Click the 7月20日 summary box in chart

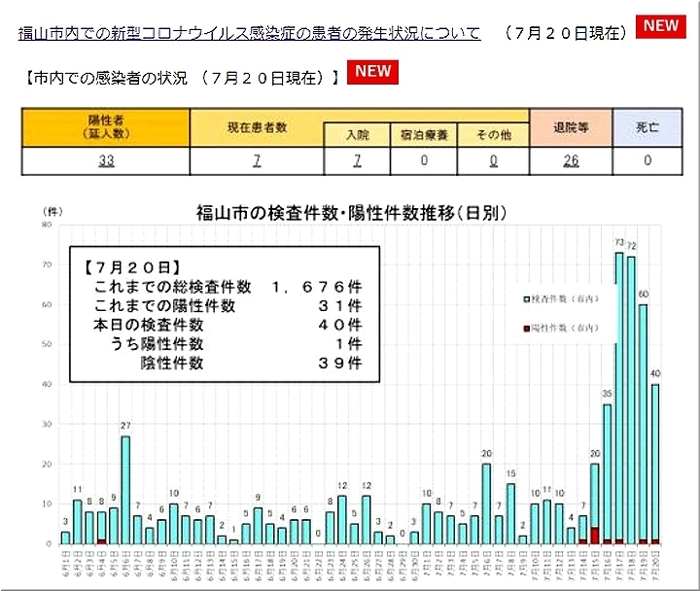tap(224, 316)
